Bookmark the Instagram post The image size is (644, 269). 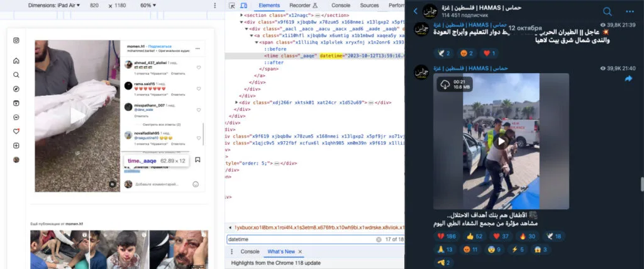click(x=197, y=160)
